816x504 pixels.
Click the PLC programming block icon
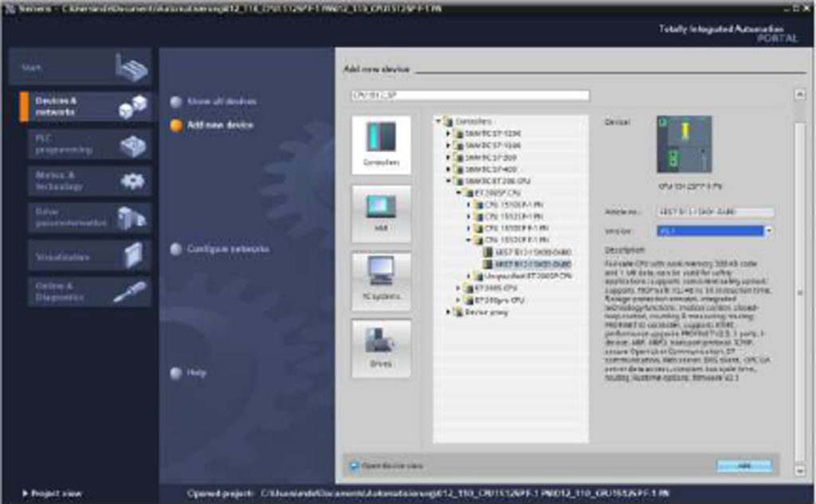pos(132,145)
